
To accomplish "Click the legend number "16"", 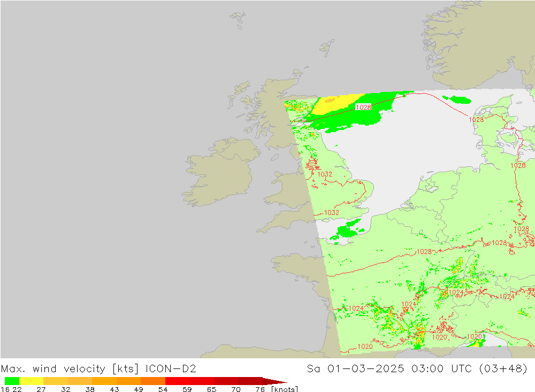I will click(5, 389).
